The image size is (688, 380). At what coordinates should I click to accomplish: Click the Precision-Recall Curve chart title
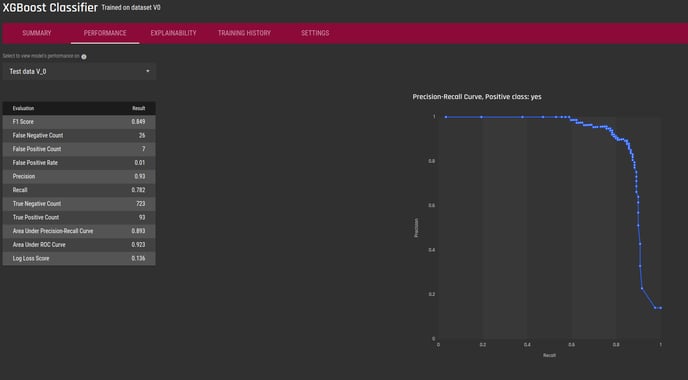coord(477,97)
